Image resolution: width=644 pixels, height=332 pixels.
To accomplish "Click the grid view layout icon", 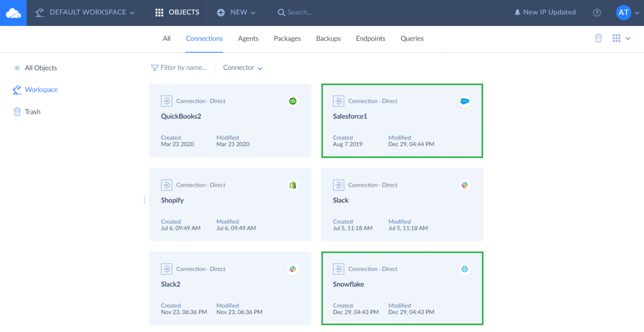I will (616, 39).
